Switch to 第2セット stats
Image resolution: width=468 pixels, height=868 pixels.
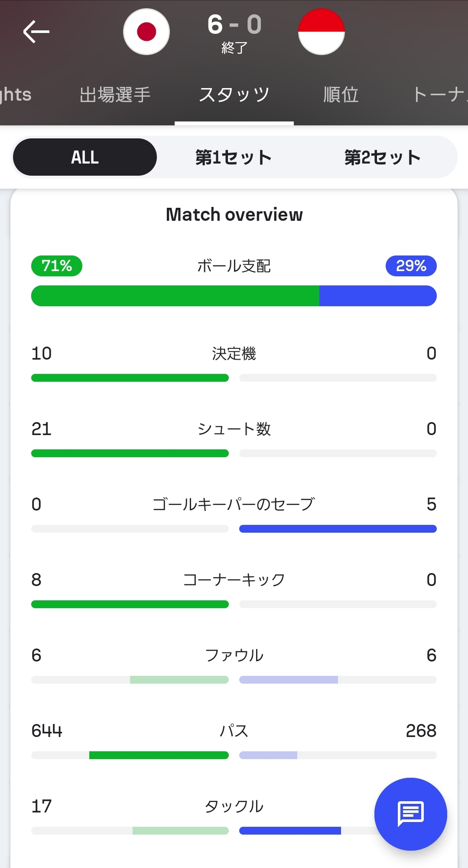pos(382,157)
